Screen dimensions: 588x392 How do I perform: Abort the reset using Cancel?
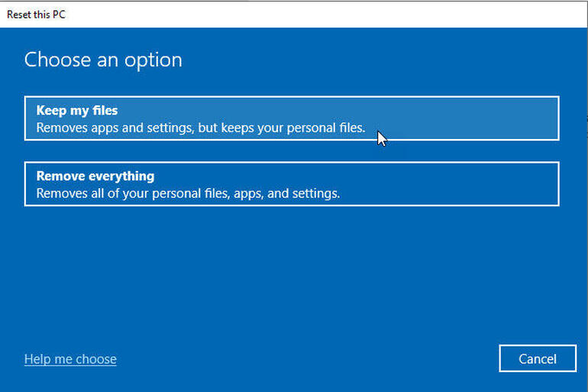tap(537, 359)
